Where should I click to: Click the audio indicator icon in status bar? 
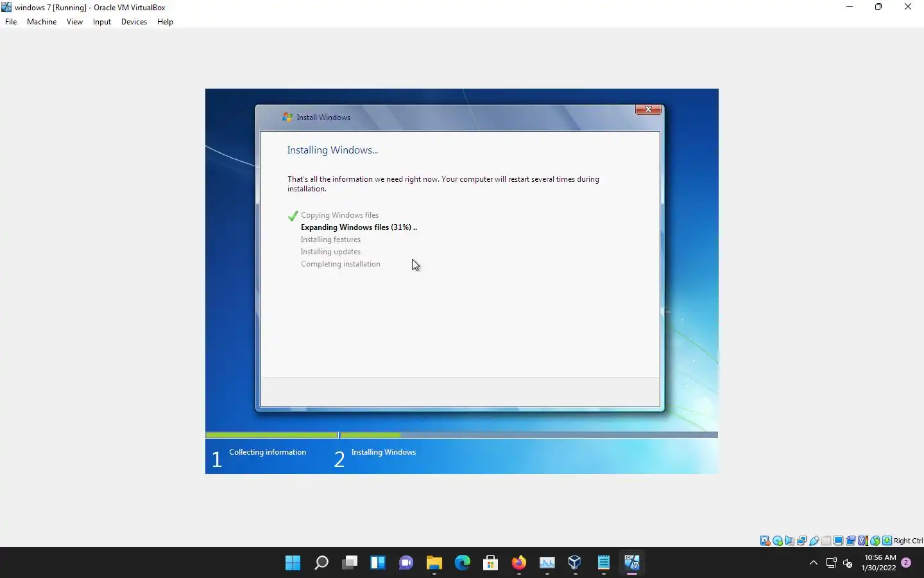pyautogui.click(x=790, y=541)
